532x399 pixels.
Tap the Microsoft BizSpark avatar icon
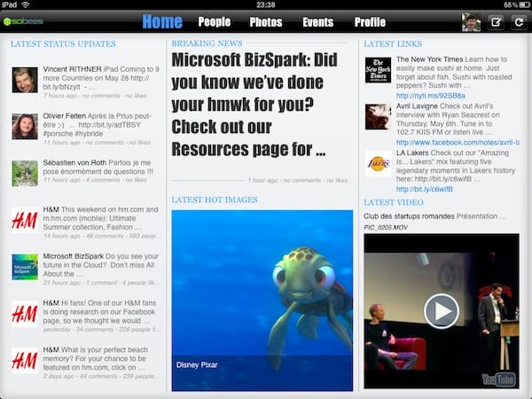(25, 266)
